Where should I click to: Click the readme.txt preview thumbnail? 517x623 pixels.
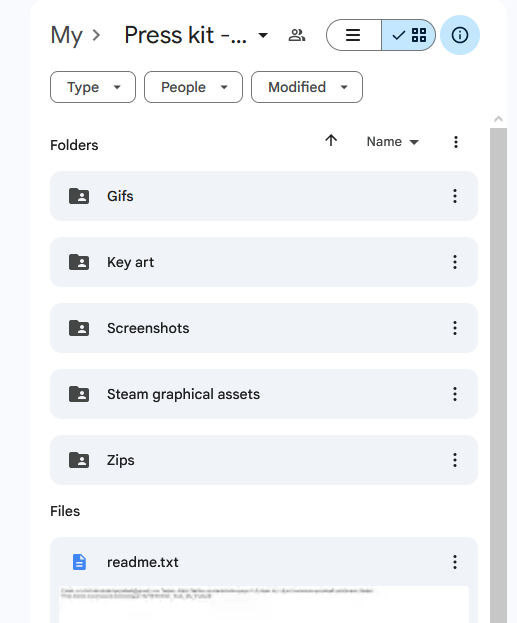(264, 604)
